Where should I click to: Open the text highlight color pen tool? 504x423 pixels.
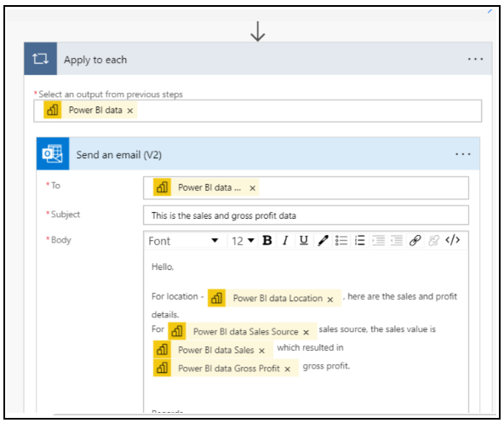click(x=323, y=240)
